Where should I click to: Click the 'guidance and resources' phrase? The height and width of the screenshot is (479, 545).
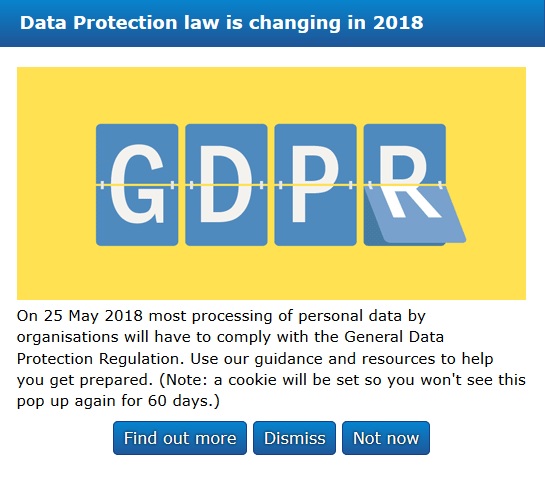pos(344,359)
